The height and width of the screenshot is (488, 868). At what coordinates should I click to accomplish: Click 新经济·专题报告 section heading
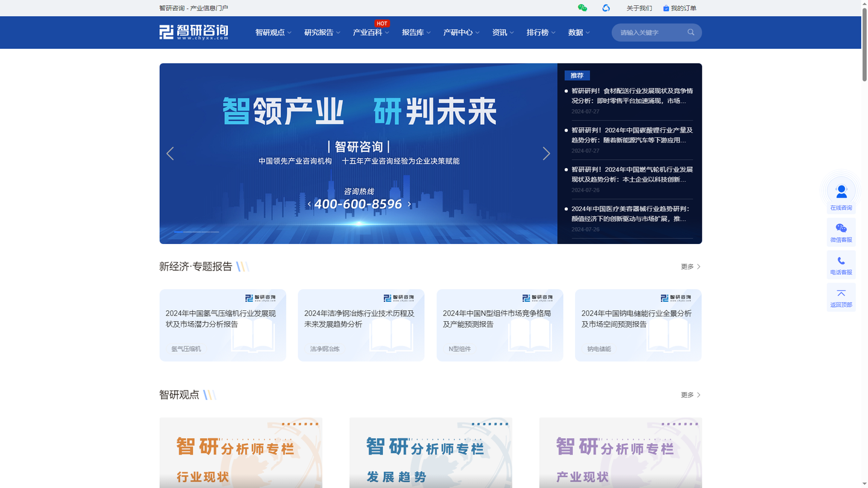195,266
